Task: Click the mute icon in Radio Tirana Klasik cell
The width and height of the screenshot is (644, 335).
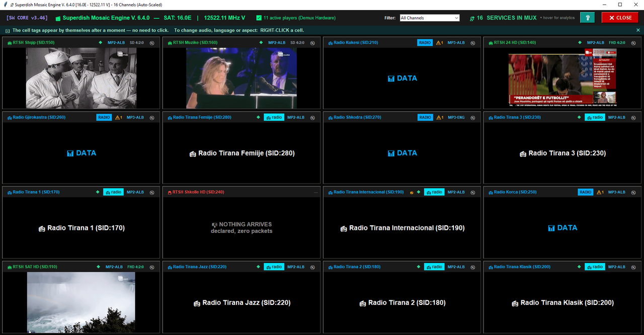Action: tap(633, 267)
